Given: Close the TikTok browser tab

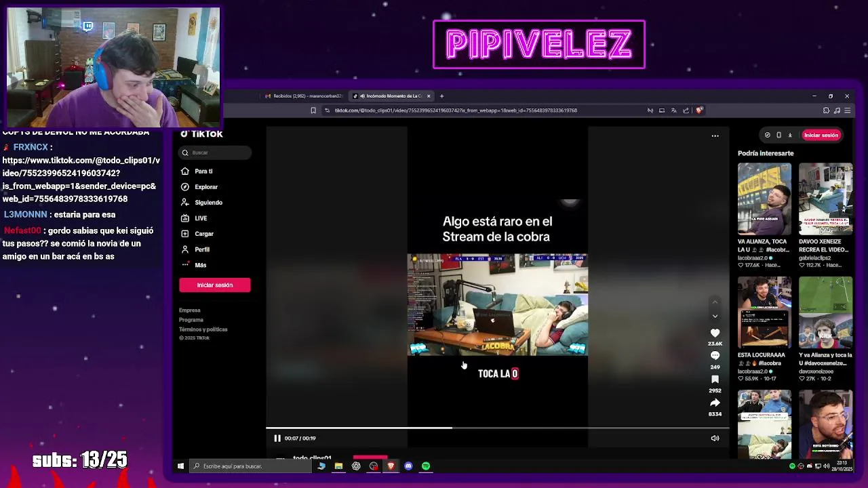Looking at the screenshot, I should 429,96.
